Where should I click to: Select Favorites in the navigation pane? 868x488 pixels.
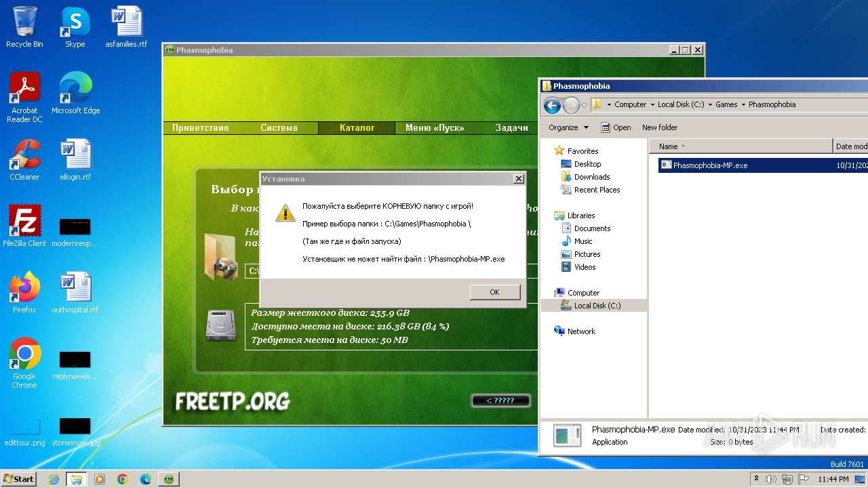click(x=583, y=151)
